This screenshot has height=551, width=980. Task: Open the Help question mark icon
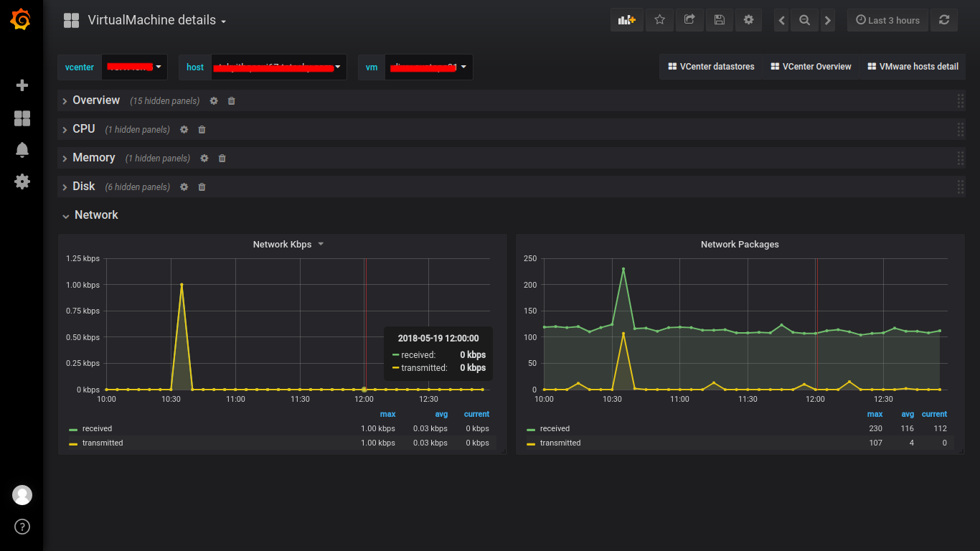tap(22, 527)
